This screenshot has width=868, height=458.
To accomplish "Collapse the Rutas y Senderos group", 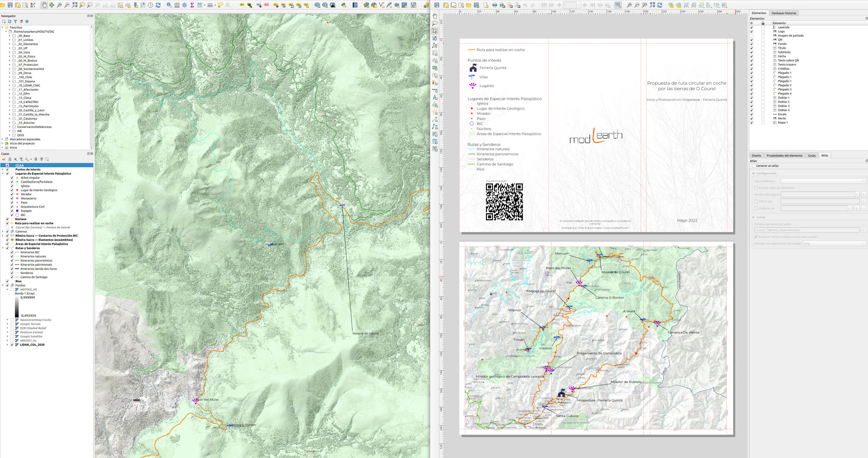I will 3,248.
